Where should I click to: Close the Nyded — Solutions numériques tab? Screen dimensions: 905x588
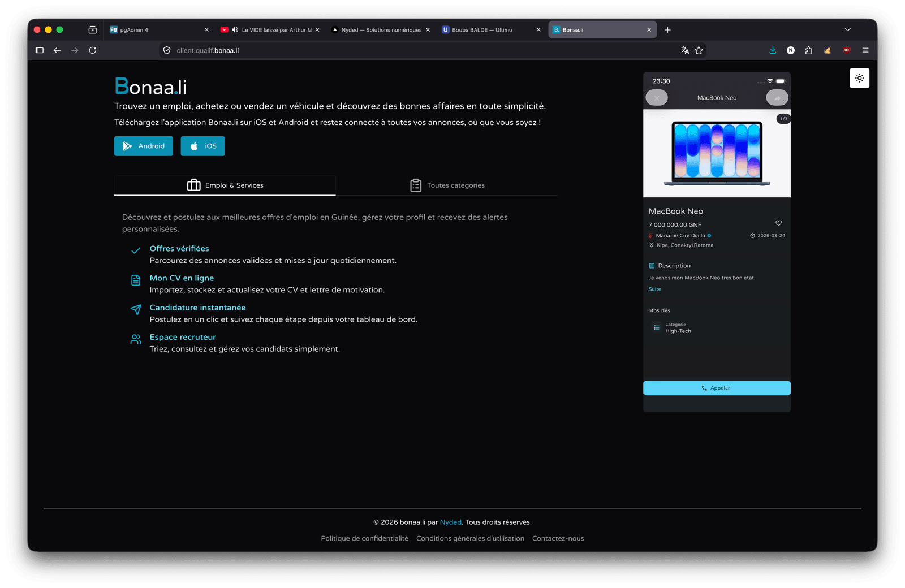pos(428,30)
